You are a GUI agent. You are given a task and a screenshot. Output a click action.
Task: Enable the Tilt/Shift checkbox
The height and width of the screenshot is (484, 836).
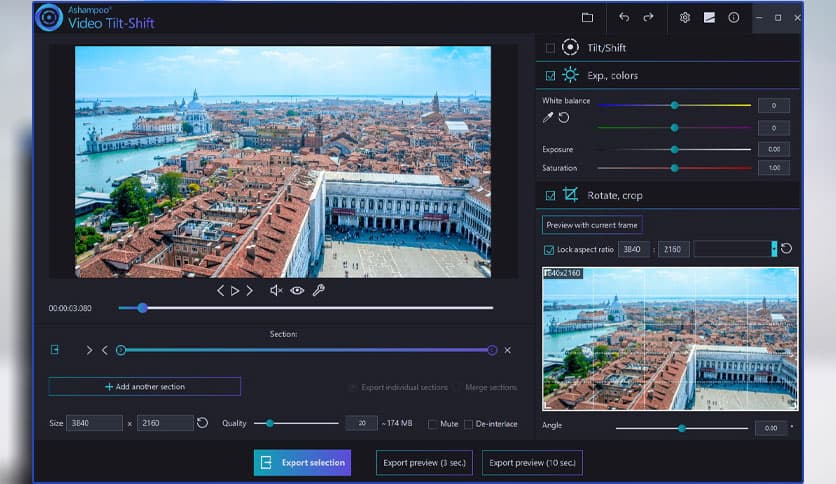click(550, 48)
